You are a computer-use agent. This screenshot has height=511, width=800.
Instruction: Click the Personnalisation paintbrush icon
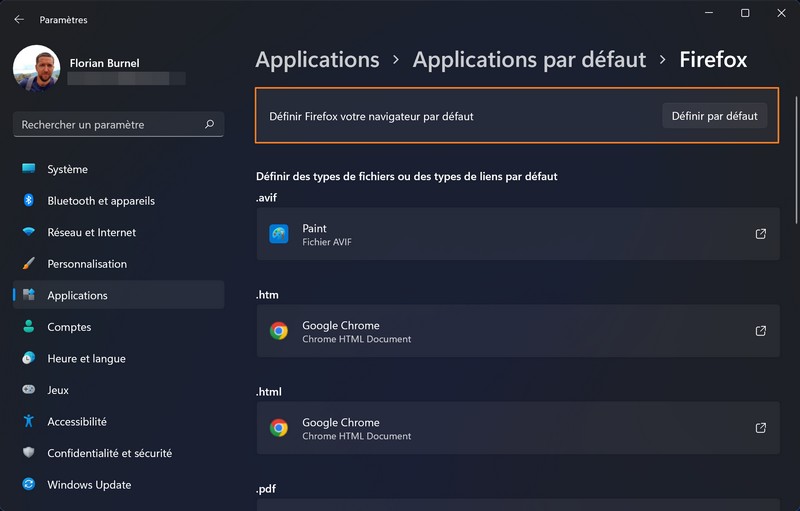[29, 263]
